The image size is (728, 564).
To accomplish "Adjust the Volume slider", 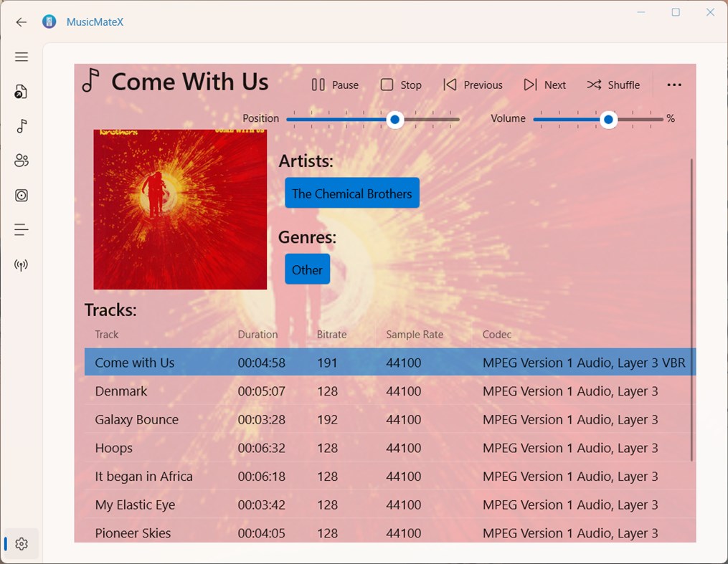I will tap(608, 119).
